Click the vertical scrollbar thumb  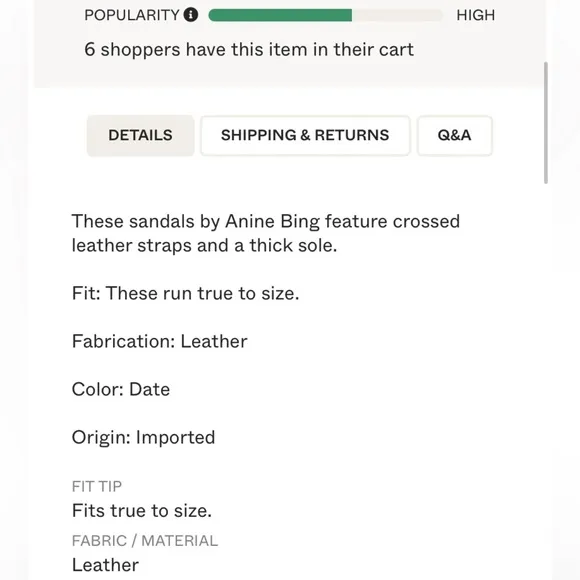coord(546,123)
